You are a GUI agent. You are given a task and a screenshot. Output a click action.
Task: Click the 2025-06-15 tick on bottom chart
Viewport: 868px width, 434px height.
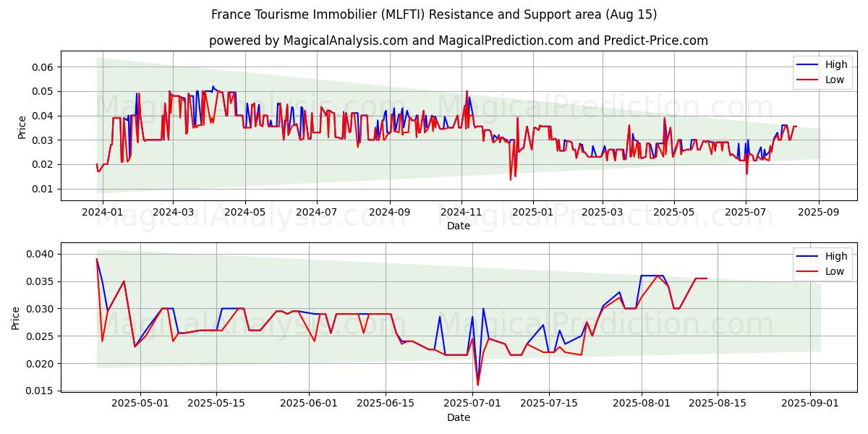pos(385,404)
